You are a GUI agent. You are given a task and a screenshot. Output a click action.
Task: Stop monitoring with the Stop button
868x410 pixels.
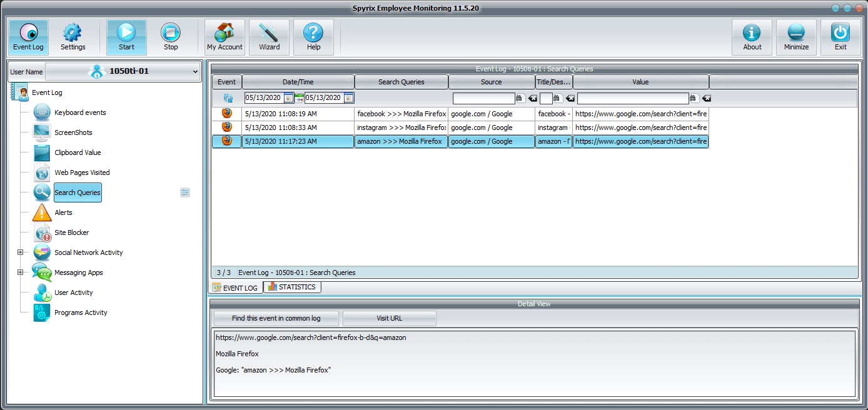[170, 37]
